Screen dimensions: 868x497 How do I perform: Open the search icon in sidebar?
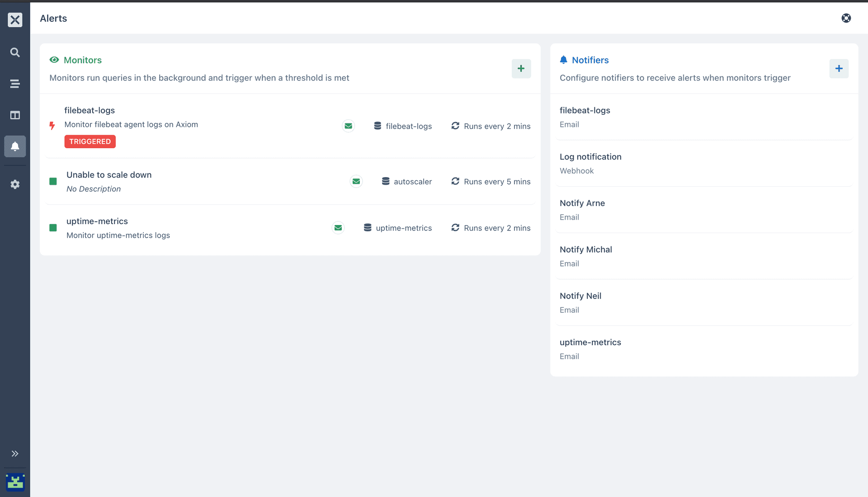(x=15, y=52)
